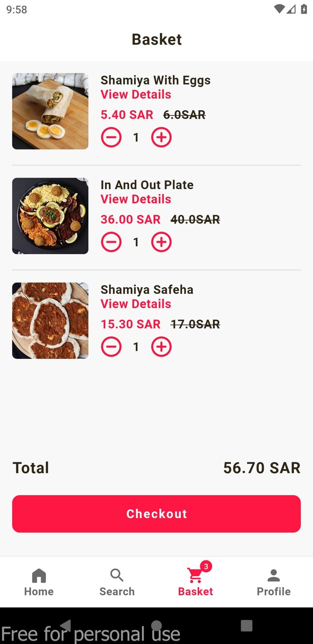313x644 pixels.
Task: Tap the In And Out Plate photo
Action: [50, 216]
